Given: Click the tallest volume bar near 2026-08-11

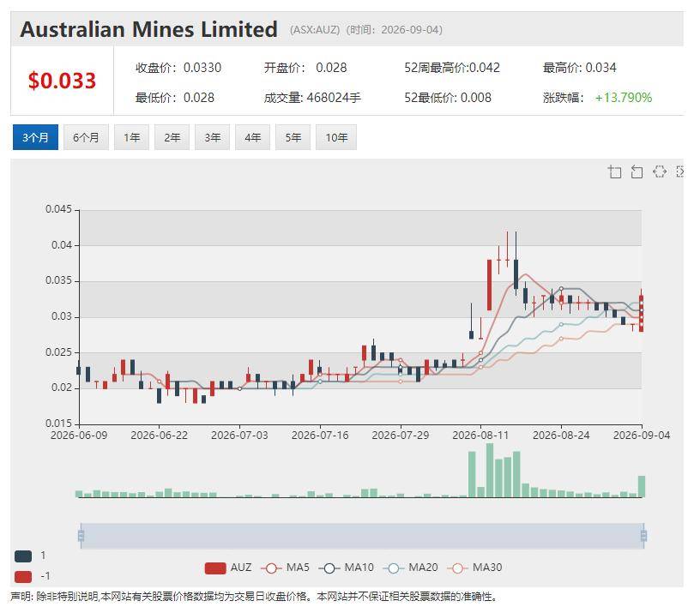Looking at the screenshot, I should click(x=490, y=470).
